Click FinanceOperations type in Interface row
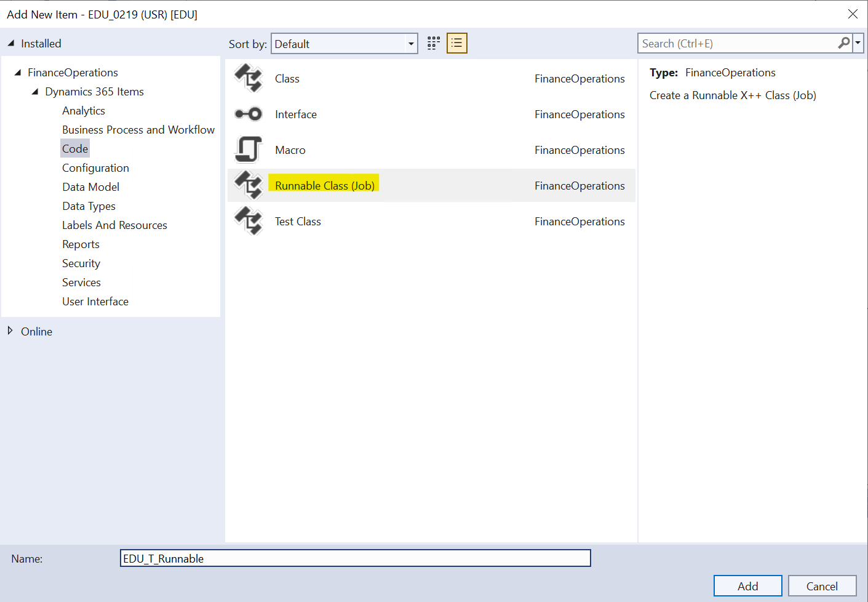The height and width of the screenshot is (602, 868). [579, 114]
